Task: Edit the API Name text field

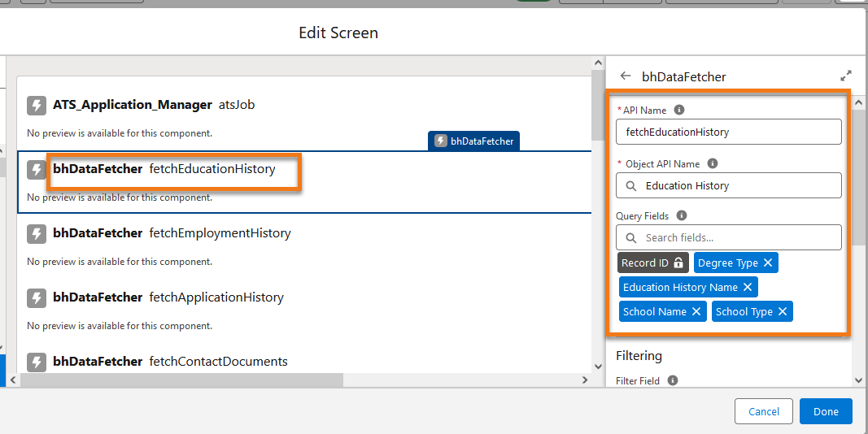Action: pyautogui.click(x=729, y=132)
